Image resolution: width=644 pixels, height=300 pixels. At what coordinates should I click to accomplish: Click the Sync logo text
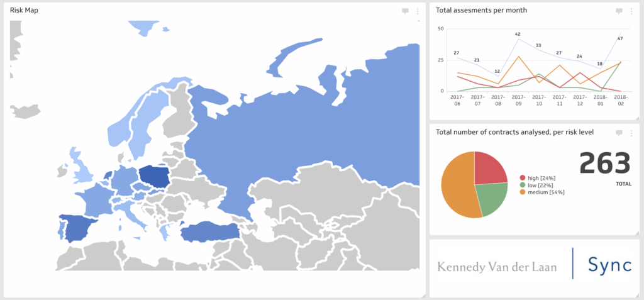click(x=609, y=264)
